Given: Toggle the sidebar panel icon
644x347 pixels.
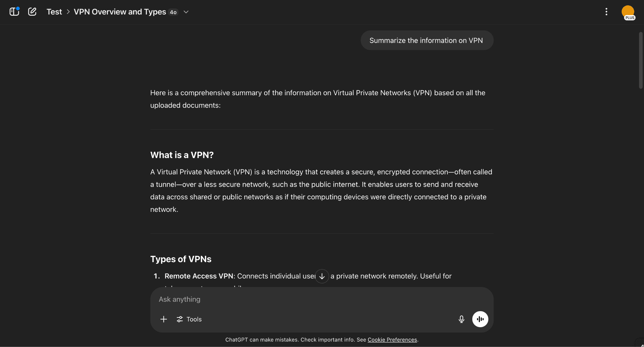Looking at the screenshot, I should (x=14, y=12).
